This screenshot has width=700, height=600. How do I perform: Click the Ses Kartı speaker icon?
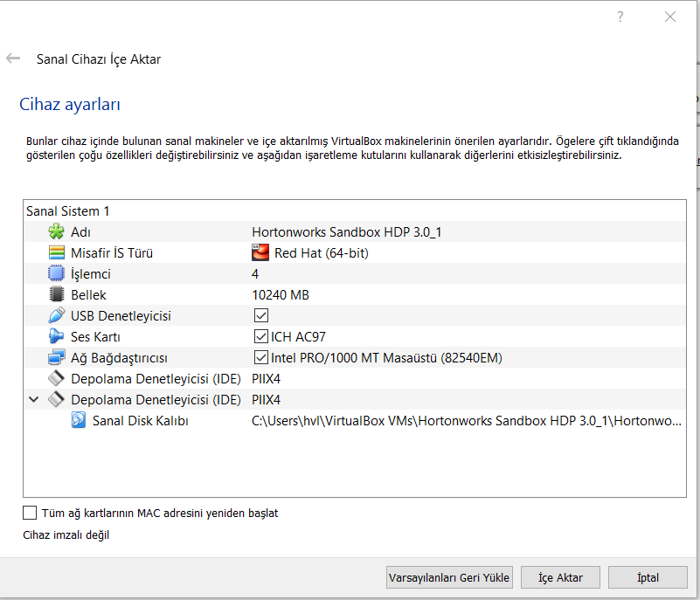point(56,336)
